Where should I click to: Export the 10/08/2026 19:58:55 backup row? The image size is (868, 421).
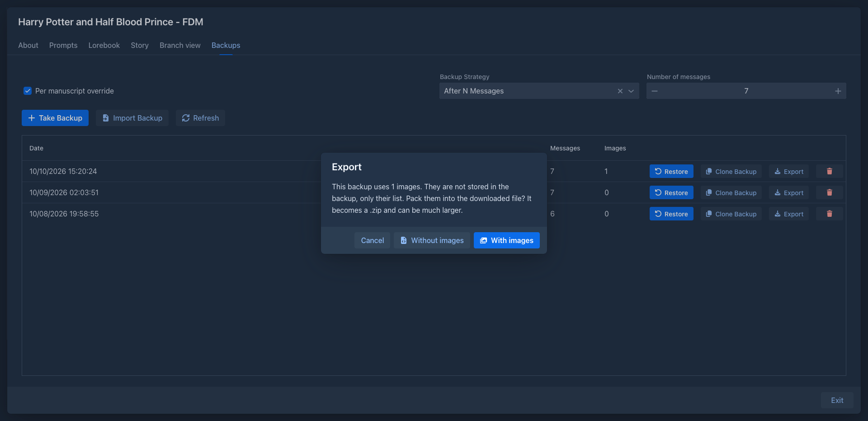click(789, 214)
